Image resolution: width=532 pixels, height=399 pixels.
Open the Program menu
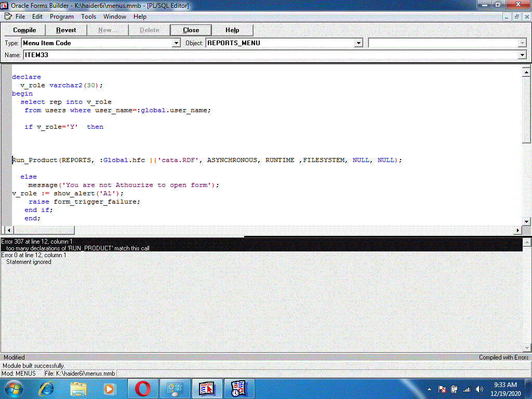click(62, 17)
